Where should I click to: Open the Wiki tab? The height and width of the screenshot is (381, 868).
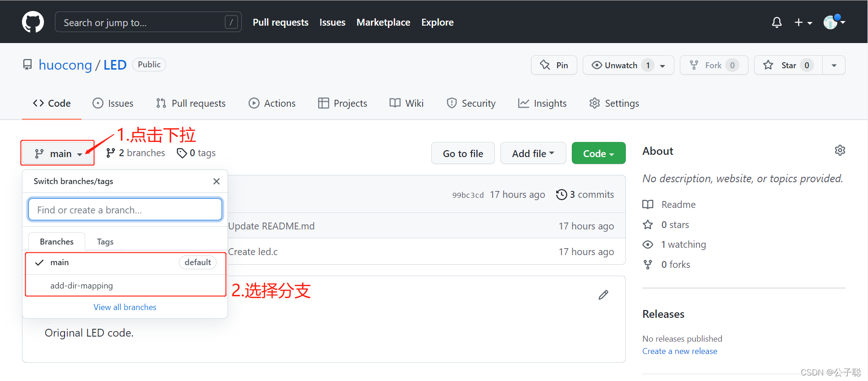coord(407,103)
